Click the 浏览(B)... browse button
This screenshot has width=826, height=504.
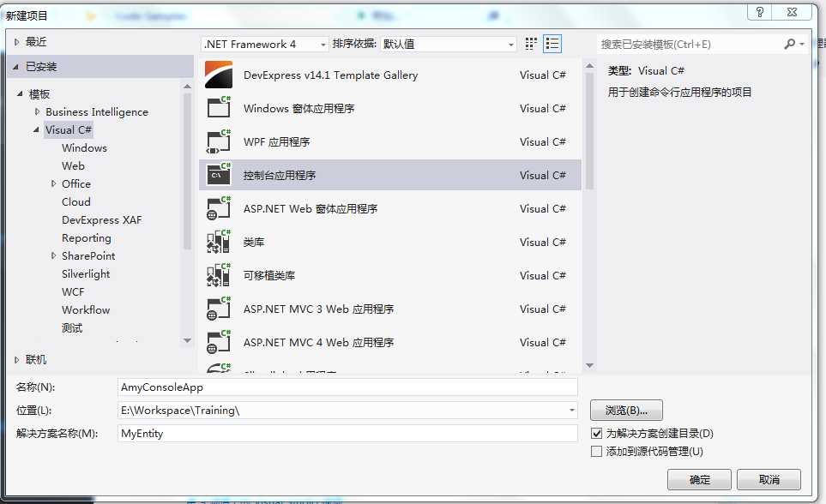[626, 411]
